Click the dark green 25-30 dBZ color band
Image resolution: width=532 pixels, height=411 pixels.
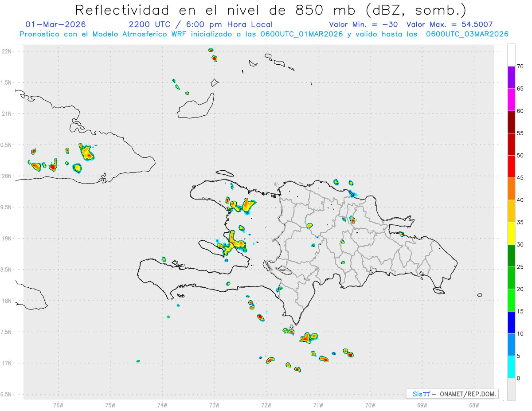511,256
